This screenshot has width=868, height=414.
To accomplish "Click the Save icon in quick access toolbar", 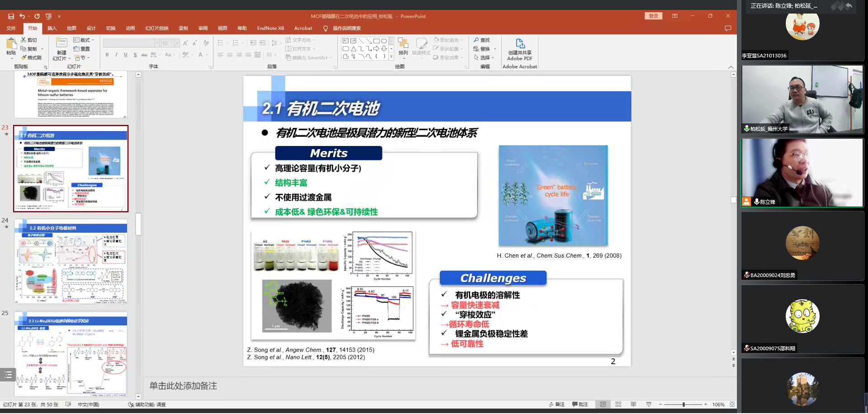I will click(x=11, y=16).
